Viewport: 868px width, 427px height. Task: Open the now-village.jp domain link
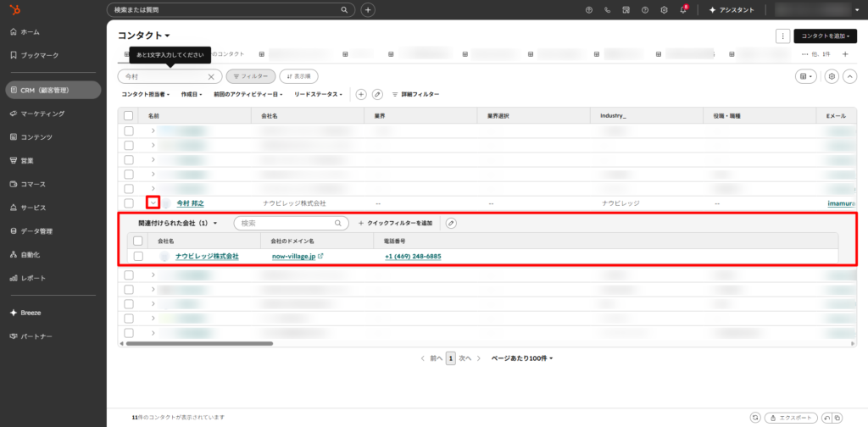(x=293, y=257)
